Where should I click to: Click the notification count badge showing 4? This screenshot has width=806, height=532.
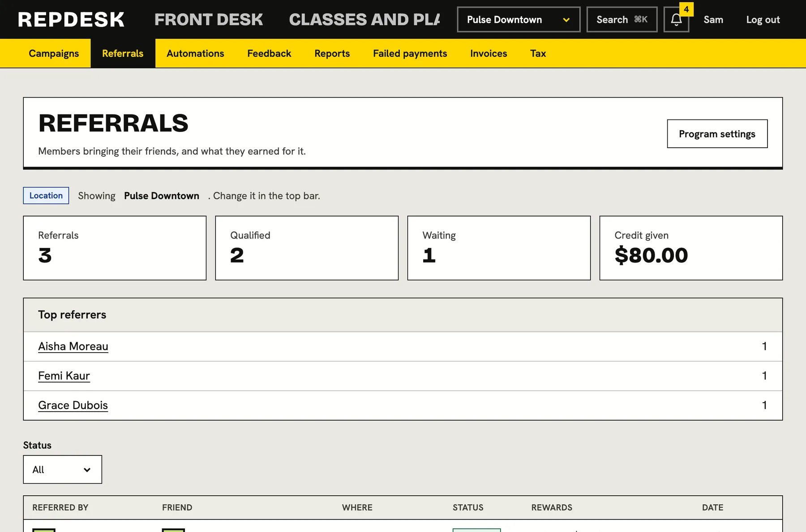(x=686, y=9)
